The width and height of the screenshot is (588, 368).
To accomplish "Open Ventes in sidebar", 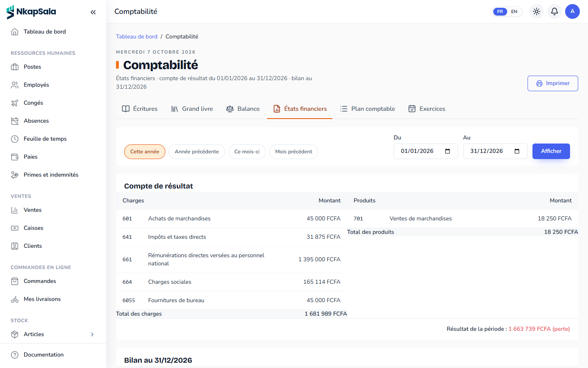I will click(x=53, y=210).
